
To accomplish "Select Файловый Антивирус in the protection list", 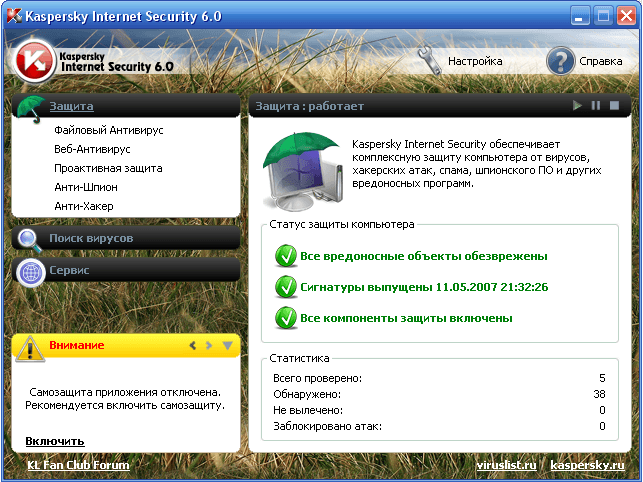I will (108, 130).
